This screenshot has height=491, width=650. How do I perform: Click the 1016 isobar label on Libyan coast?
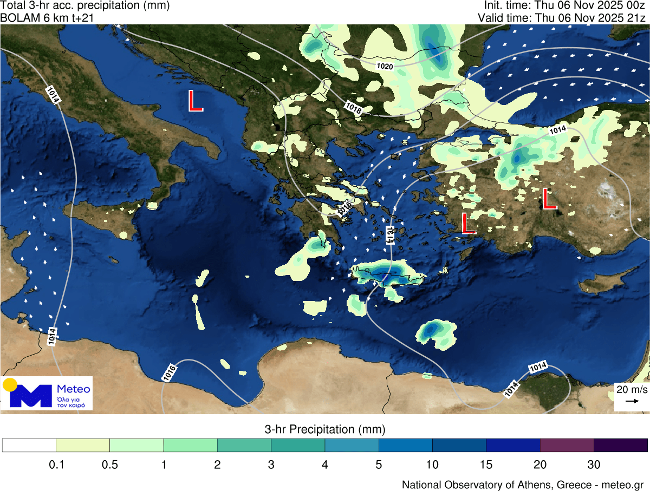pos(168,372)
